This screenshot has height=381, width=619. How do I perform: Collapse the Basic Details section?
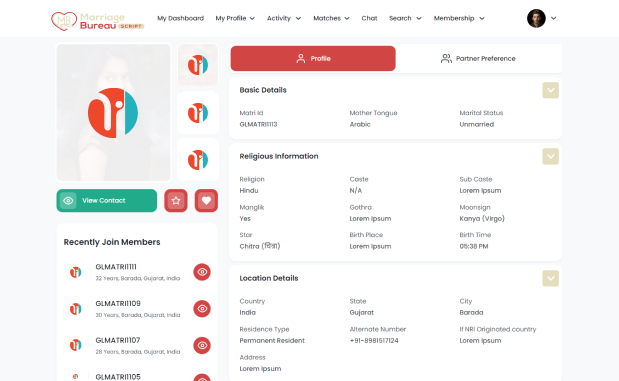pos(550,90)
